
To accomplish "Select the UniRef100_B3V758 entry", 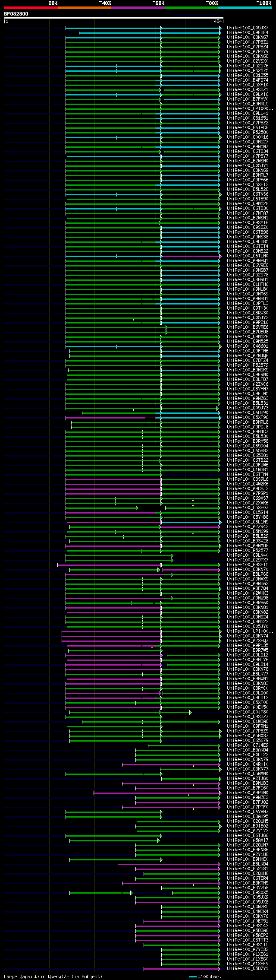I will pos(248,888).
